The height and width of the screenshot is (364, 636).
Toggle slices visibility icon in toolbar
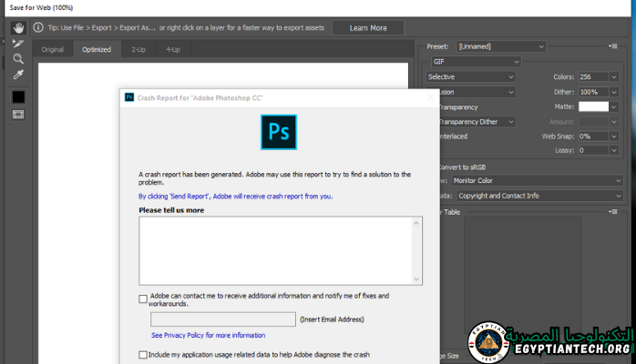(x=18, y=115)
